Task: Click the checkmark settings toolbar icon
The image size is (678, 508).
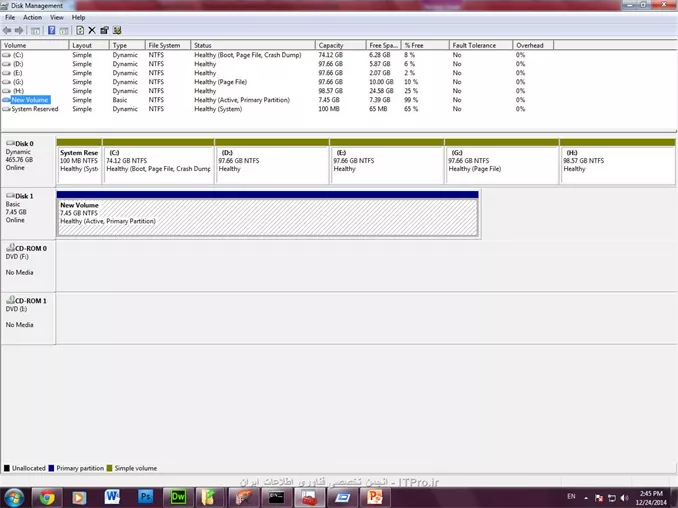Action: pyautogui.click(x=117, y=30)
